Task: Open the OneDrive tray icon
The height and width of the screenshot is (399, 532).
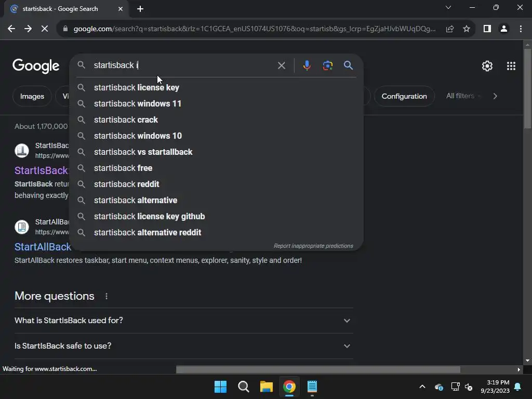Action: click(438, 387)
